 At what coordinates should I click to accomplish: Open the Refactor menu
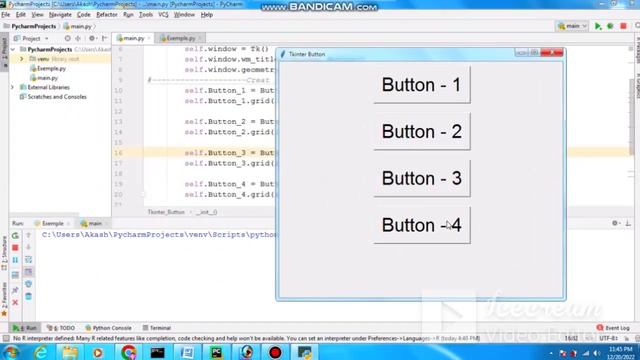[107, 15]
